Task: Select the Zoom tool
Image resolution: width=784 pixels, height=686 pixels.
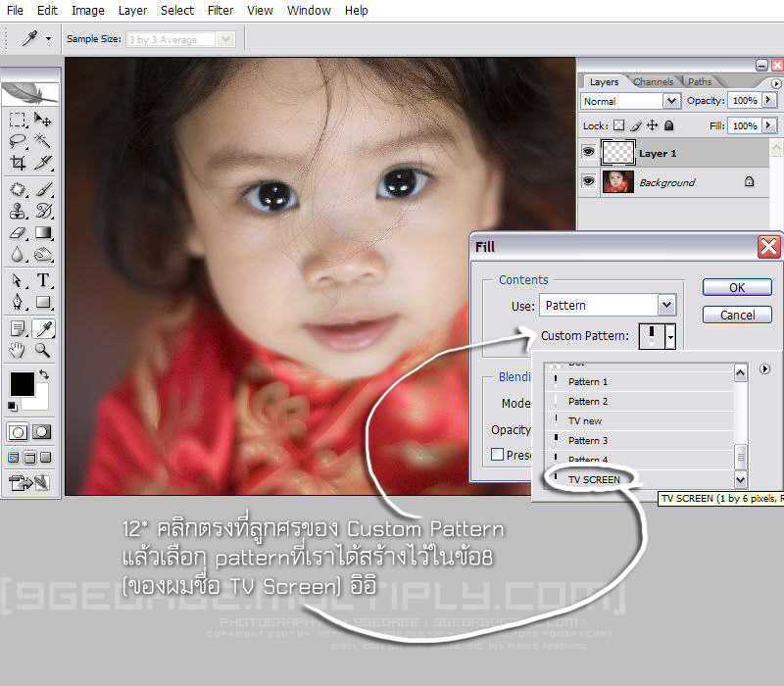Action: click(43, 350)
